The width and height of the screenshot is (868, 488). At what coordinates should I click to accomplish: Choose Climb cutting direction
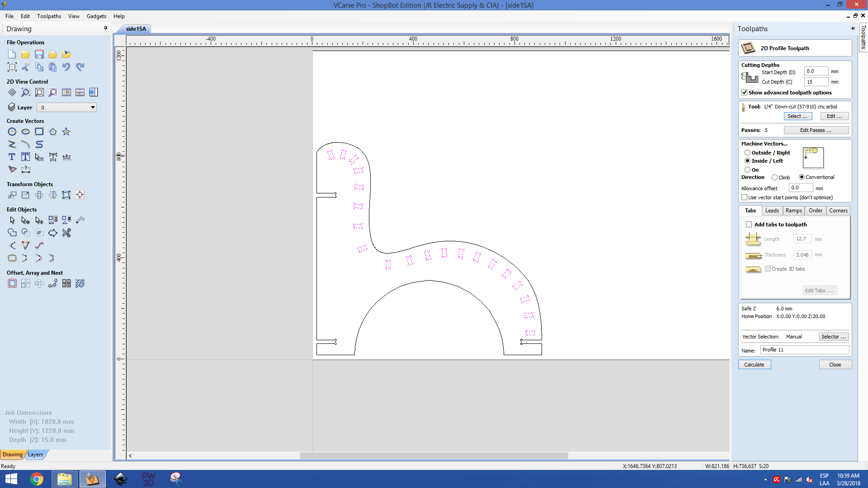774,177
